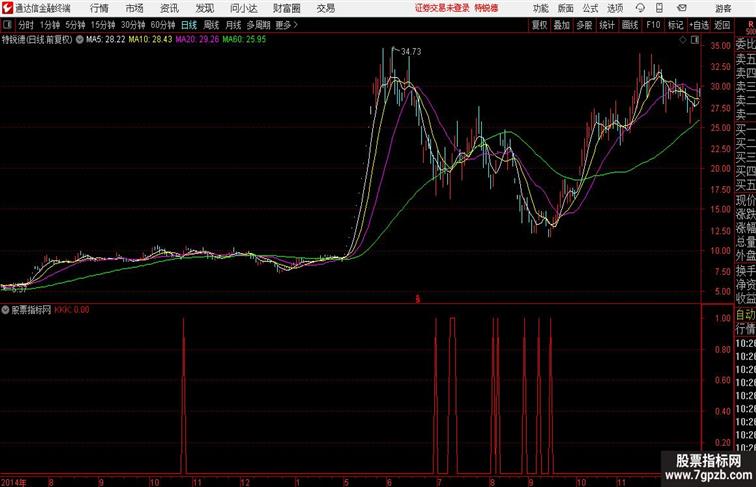The height and width of the screenshot is (487, 756).
Task: Switch to the 月线 monthly tab
Action: [233, 25]
